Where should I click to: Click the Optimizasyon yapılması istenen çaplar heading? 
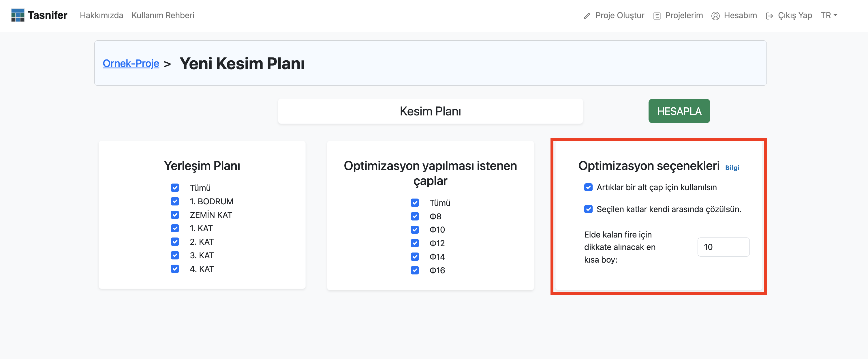pyautogui.click(x=430, y=173)
